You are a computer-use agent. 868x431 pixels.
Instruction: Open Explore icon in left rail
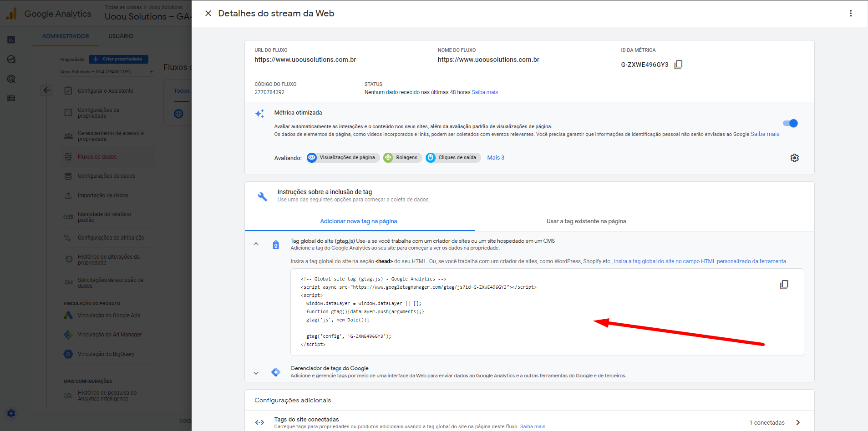click(x=11, y=59)
